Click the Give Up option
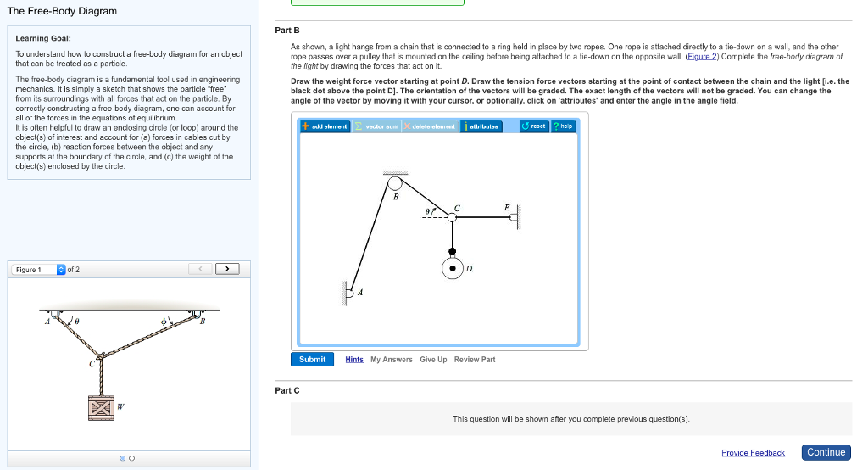 point(433,360)
